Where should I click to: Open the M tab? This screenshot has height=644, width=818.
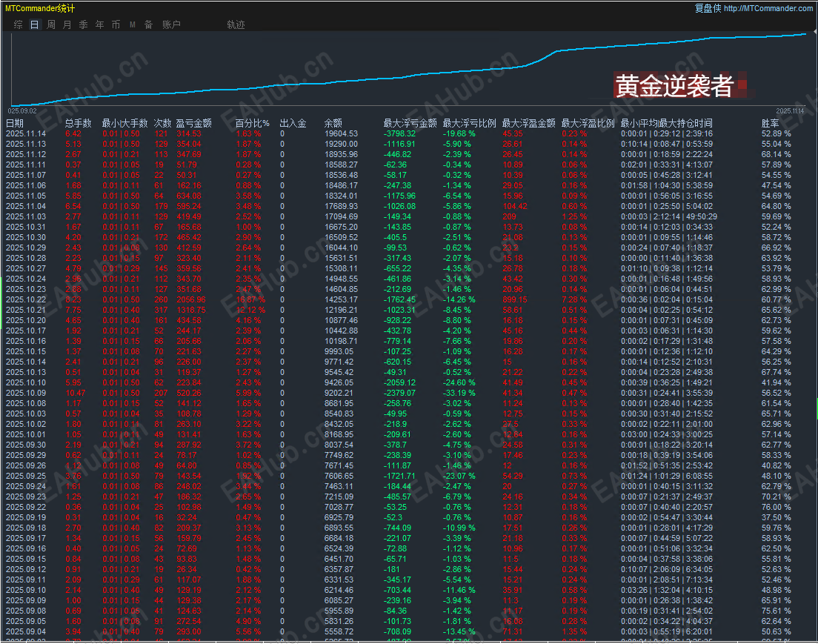(x=133, y=24)
